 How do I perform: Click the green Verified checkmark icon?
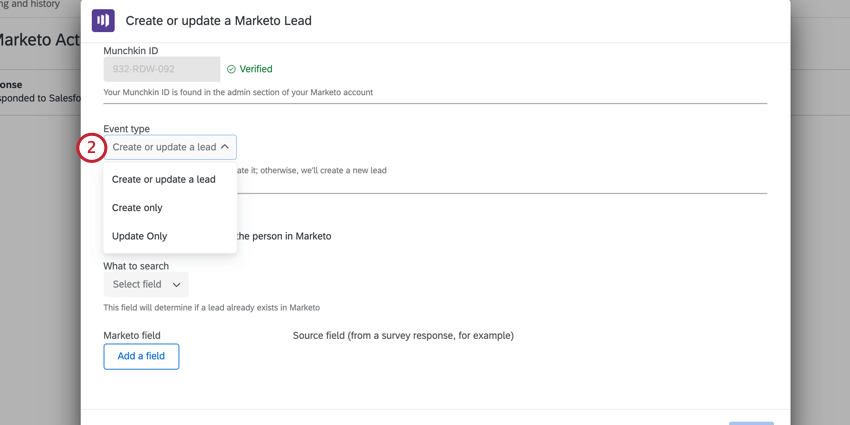(231, 69)
